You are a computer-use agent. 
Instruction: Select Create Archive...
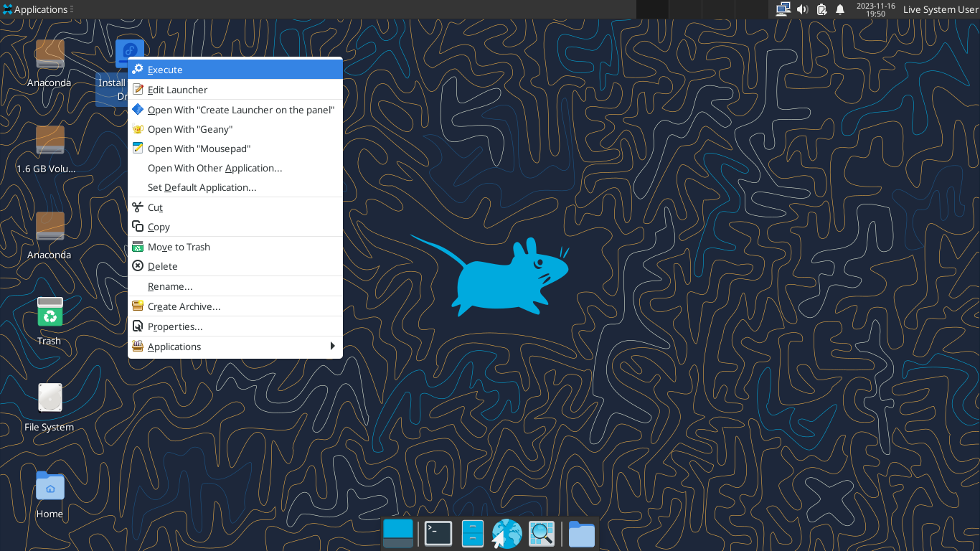coord(235,306)
